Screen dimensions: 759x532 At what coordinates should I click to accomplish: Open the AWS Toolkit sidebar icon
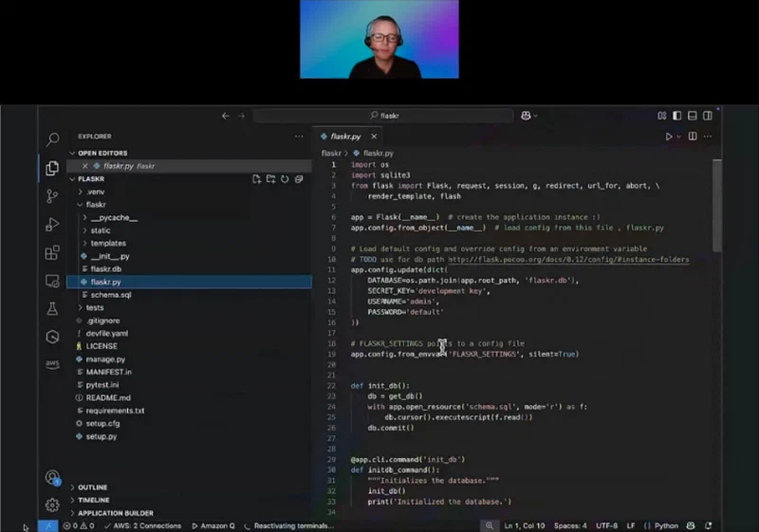(52, 364)
